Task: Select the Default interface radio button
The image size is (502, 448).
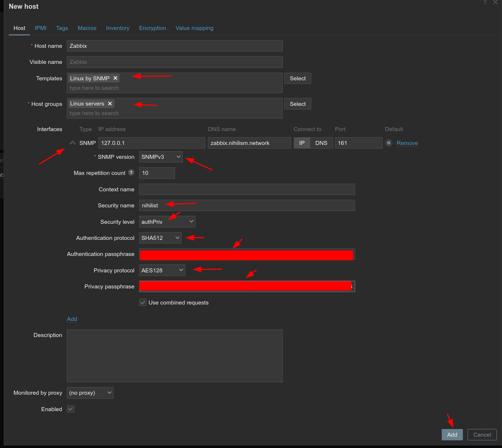Action: coord(389,143)
